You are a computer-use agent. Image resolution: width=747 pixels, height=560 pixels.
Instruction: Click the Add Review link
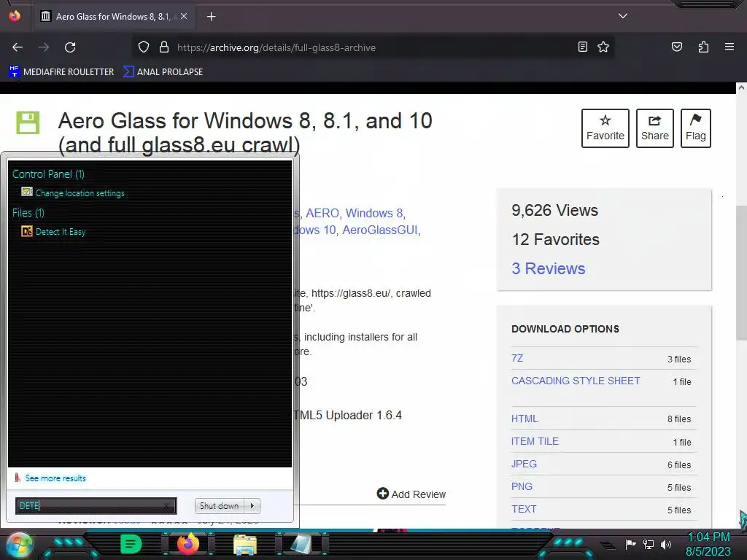point(411,494)
